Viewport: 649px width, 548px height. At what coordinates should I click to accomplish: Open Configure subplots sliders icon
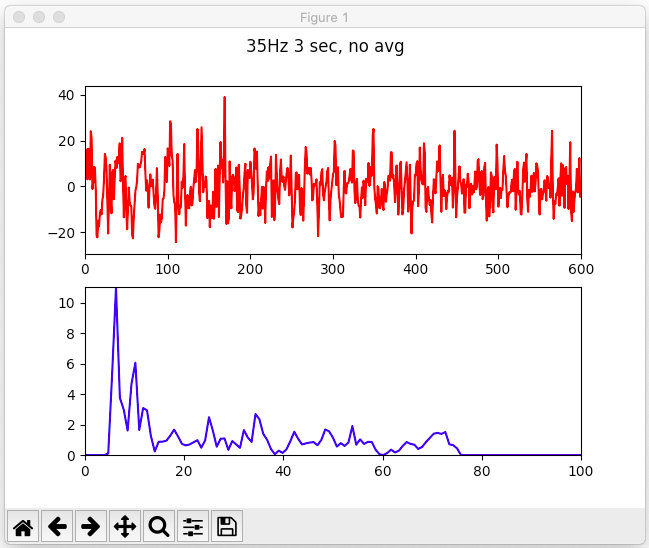tap(193, 526)
